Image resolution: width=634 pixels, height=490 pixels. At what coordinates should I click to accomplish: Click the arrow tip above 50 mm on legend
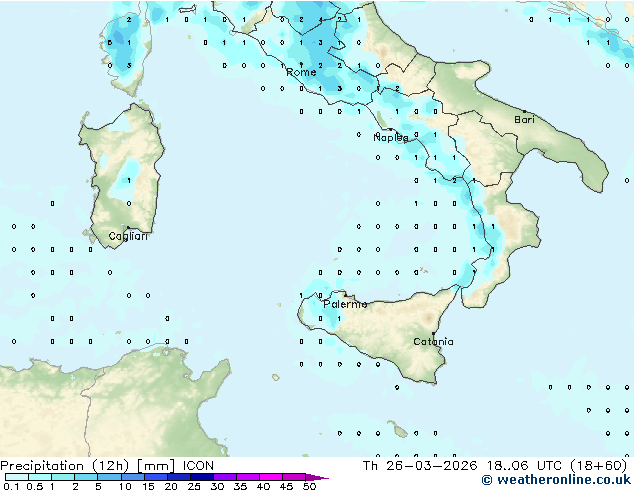(317, 477)
